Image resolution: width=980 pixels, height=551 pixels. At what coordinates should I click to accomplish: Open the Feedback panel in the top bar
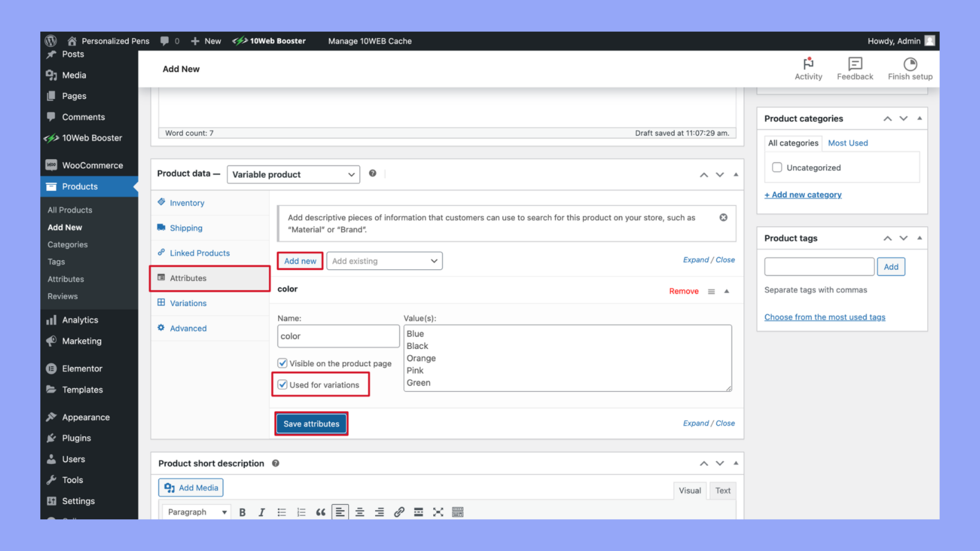(855, 68)
